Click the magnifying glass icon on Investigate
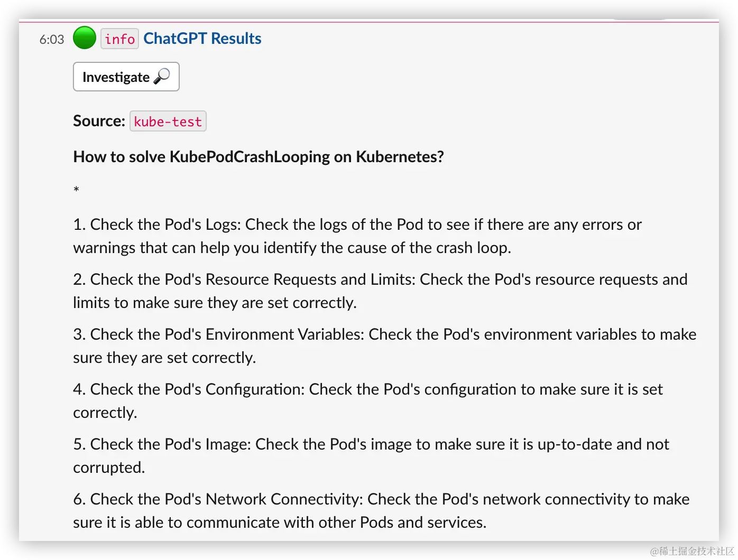The width and height of the screenshot is (738, 560). pos(162,77)
